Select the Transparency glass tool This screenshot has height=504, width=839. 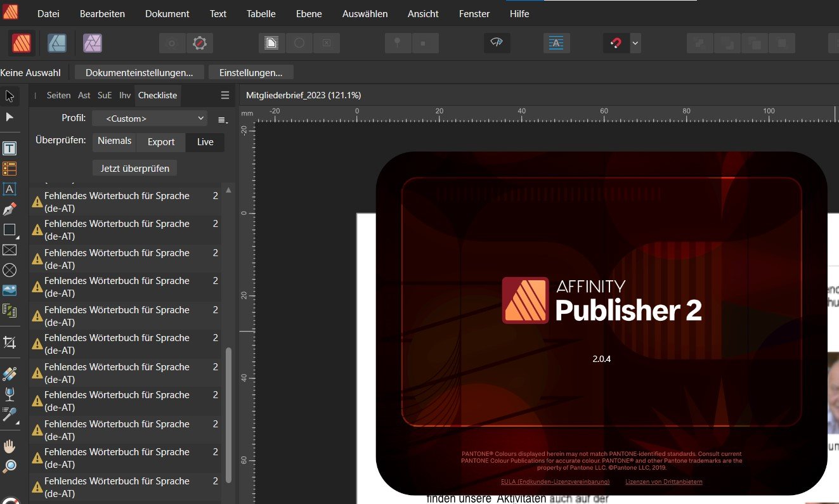coord(10,394)
